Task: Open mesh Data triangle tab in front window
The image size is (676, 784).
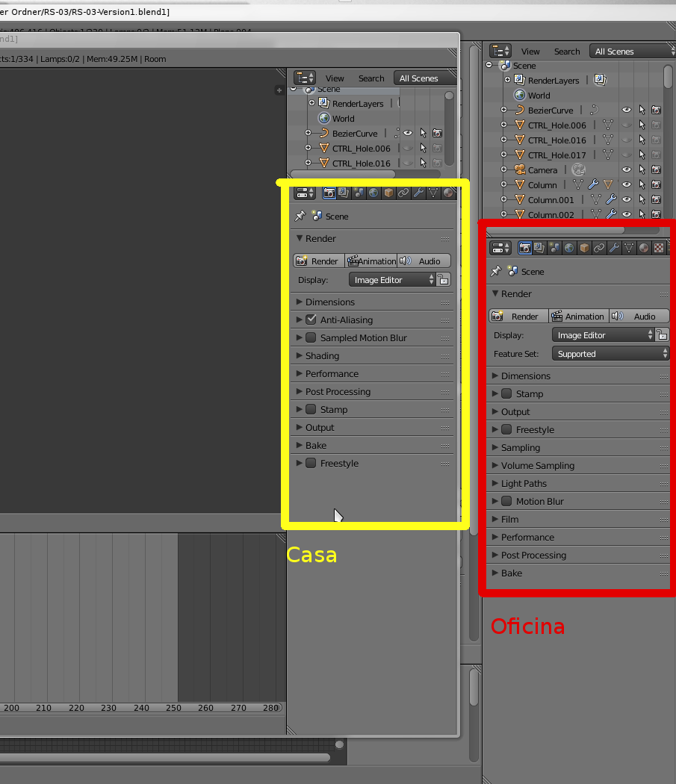Action: [433, 193]
